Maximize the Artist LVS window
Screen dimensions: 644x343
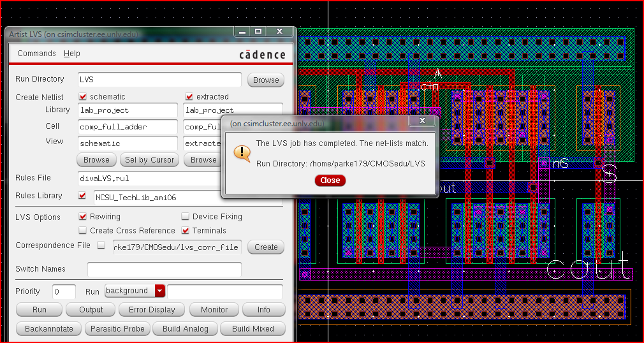(x=258, y=31)
